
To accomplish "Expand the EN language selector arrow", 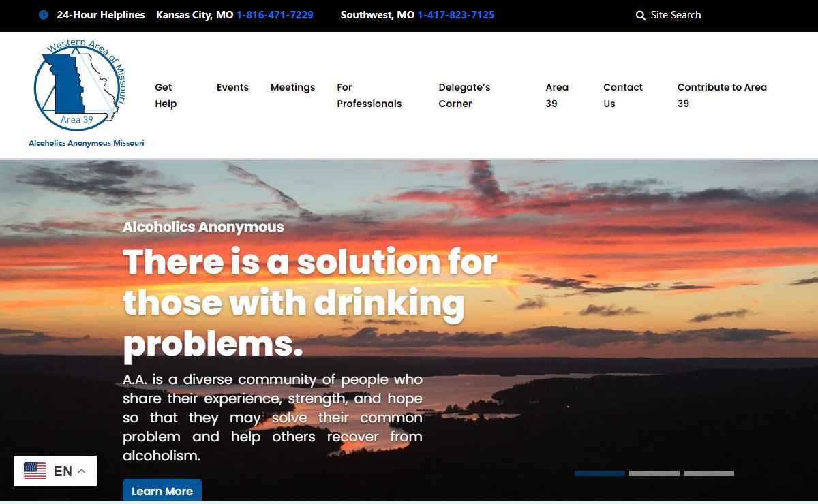I will pos(81,471).
